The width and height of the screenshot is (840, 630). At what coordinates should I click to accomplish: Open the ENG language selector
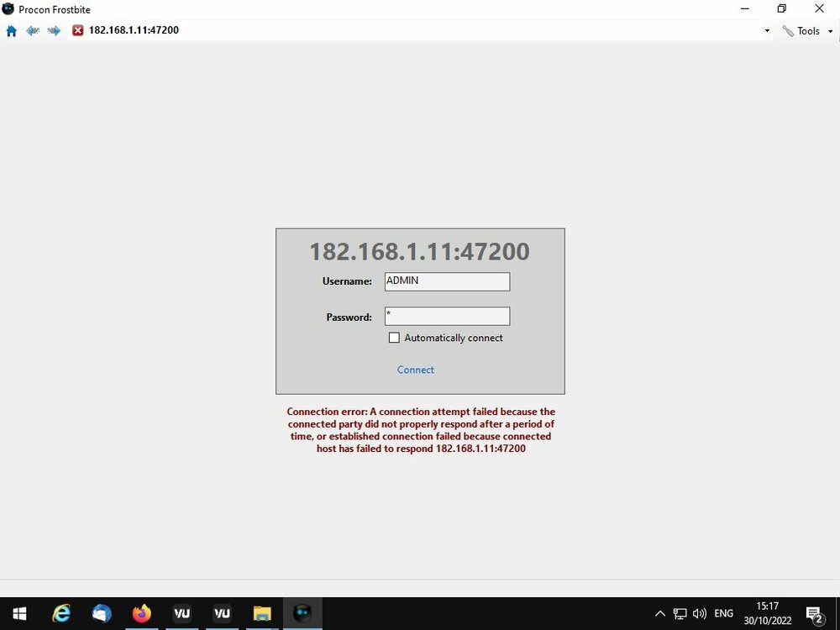(723, 612)
